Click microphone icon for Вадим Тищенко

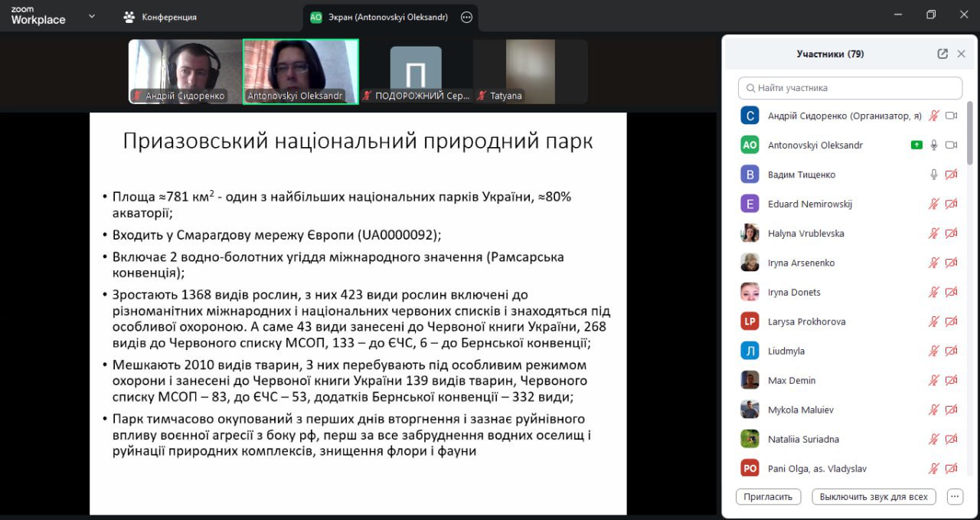tap(933, 175)
